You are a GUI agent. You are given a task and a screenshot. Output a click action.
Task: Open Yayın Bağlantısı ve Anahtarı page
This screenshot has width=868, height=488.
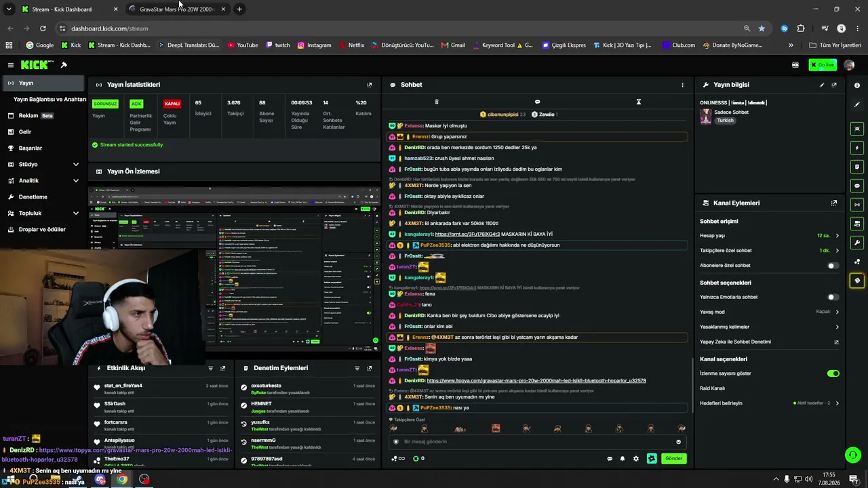50,100
